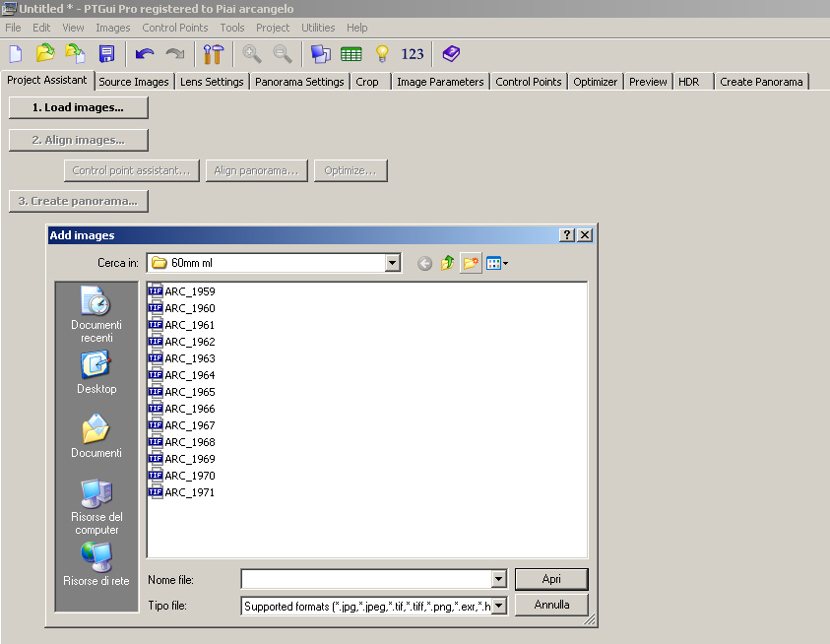Image resolution: width=830 pixels, height=644 pixels.
Task: Click the Redo arrow toolbar icon
Action: pos(175,54)
